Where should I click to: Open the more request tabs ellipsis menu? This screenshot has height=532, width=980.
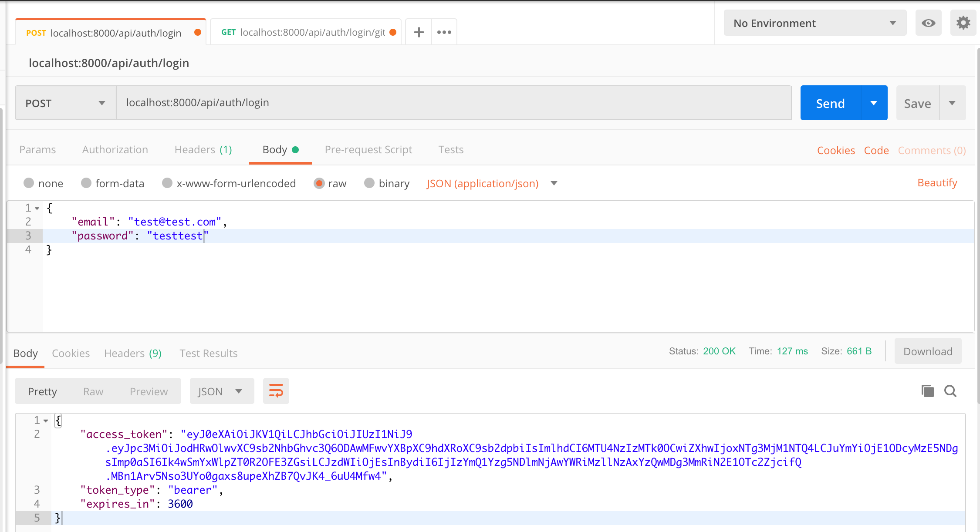pos(444,32)
